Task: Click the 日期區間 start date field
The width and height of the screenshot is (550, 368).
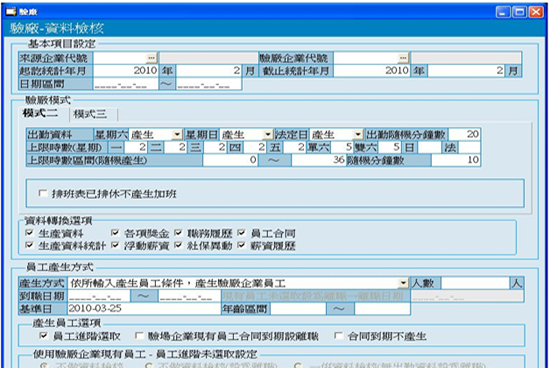Action: (x=126, y=84)
